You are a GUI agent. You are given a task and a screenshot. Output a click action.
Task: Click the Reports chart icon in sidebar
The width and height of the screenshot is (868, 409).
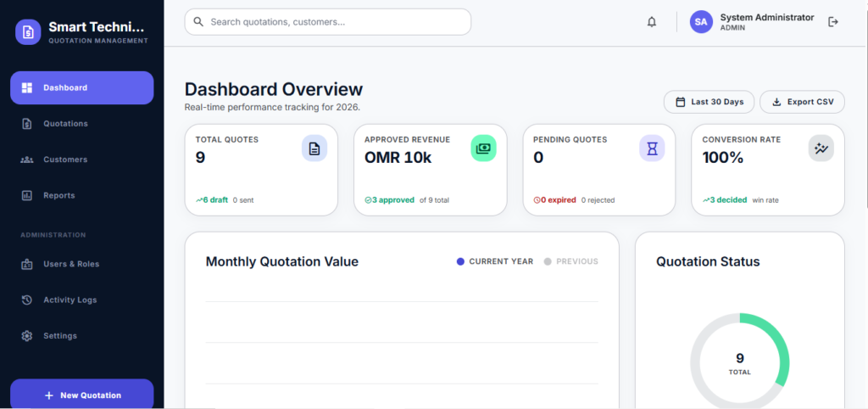tap(26, 196)
